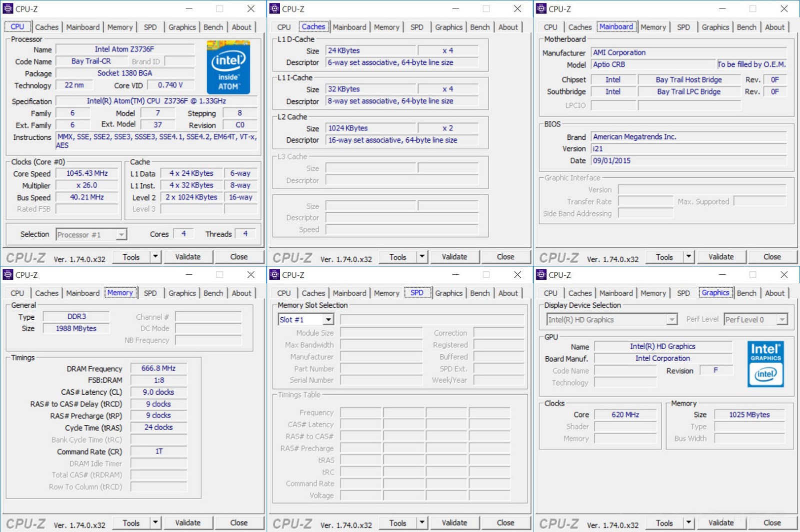Click Close button in the Graphics tab window
Screen dimensions: 800x532
772,523
